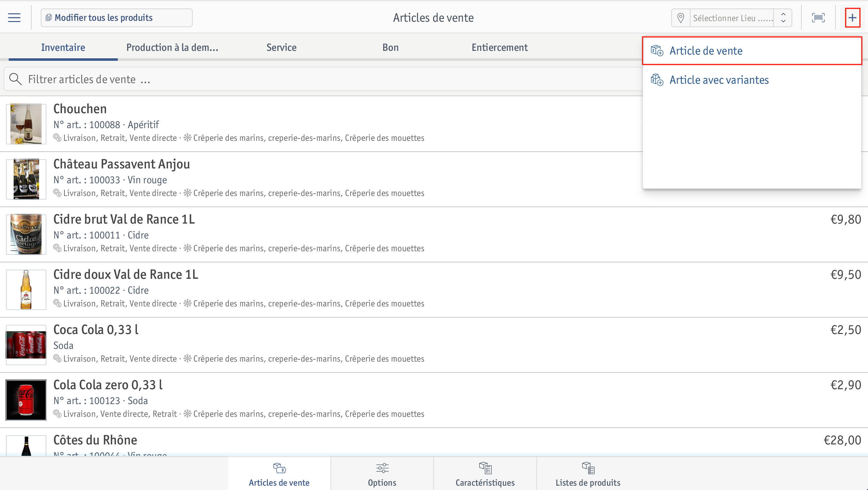
Task: Select Cidre brut Val de Rance 1L
Action: coord(124,219)
